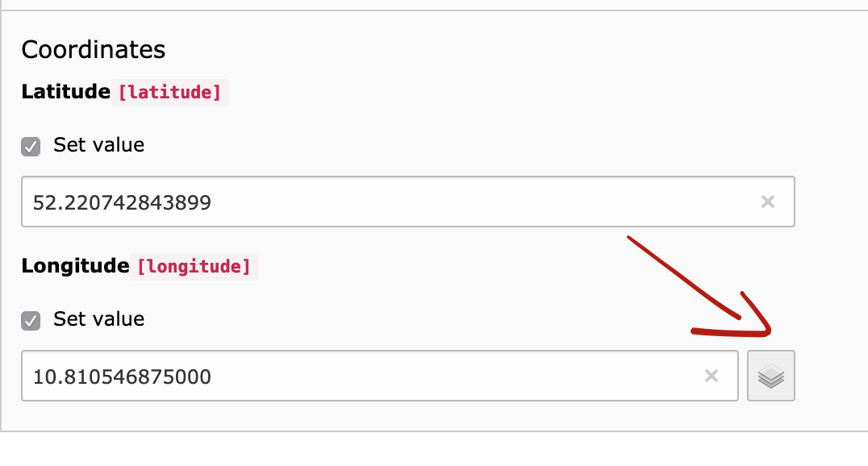Uncheck the Longitude "Set value" checkbox
The height and width of the screenshot is (466, 868).
tap(31, 321)
